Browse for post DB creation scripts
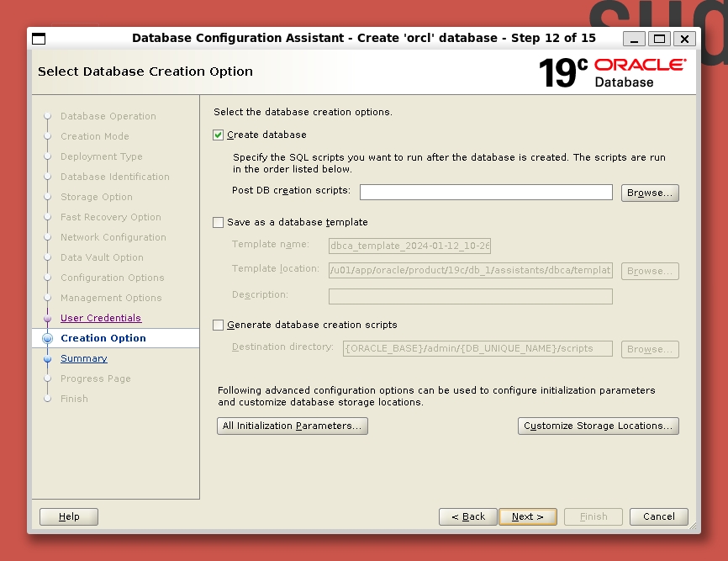Image resolution: width=728 pixels, height=561 pixels. (x=650, y=193)
